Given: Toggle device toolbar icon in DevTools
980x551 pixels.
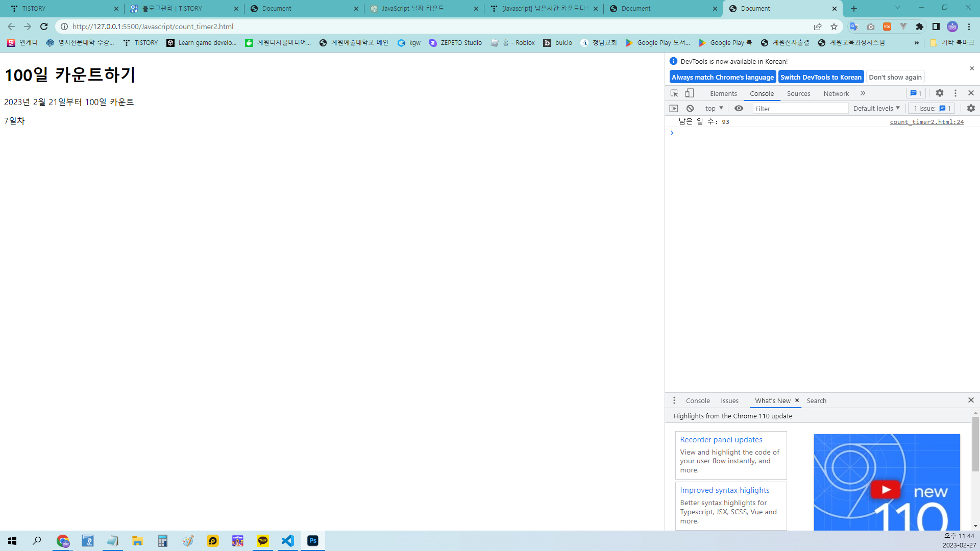Looking at the screenshot, I should (690, 93).
